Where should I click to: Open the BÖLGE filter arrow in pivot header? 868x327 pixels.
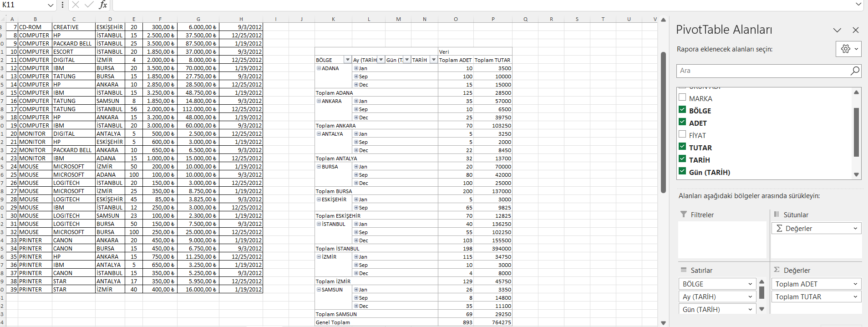coord(348,60)
